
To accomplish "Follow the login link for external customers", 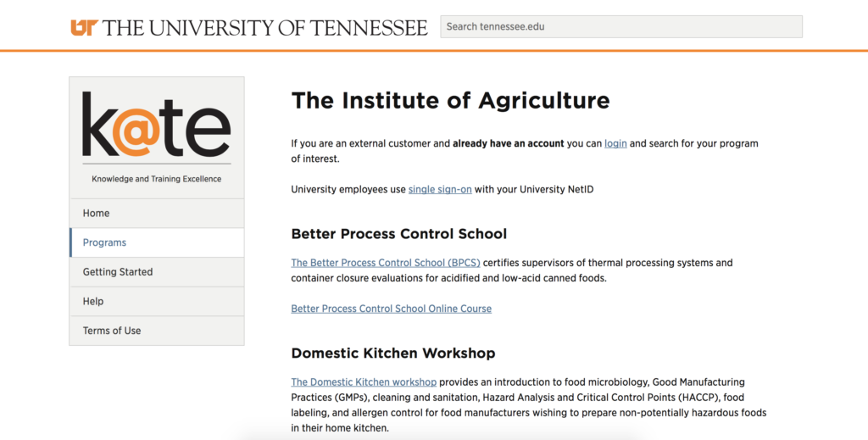I will click(615, 143).
